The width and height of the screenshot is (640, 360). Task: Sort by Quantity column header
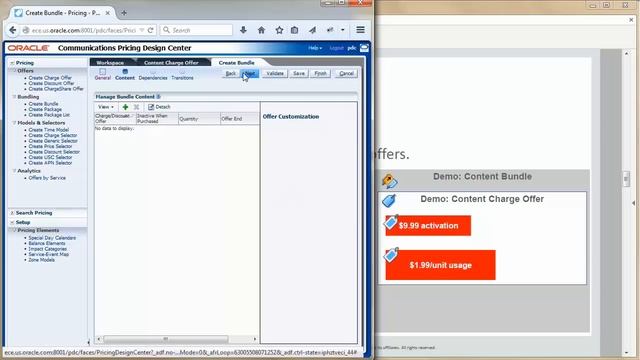point(199,119)
